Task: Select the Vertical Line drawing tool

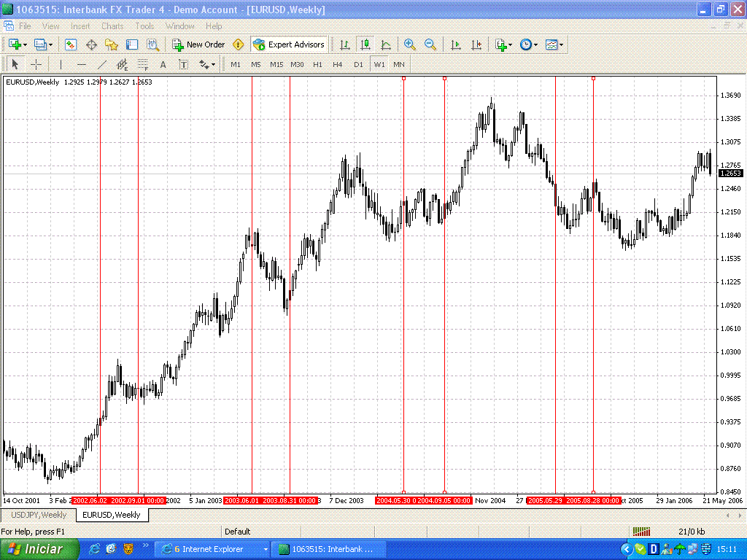Action: (x=61, y=64)
